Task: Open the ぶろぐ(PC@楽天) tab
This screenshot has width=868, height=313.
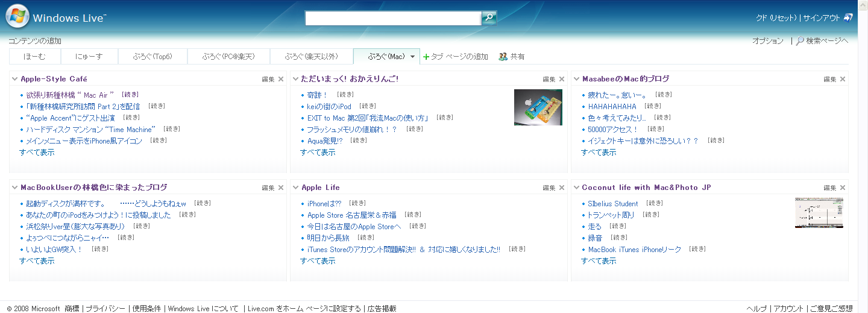Action: 228,57
